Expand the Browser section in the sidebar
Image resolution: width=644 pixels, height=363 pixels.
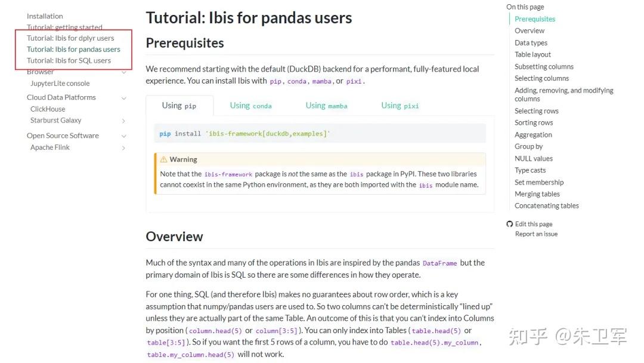pyautogui.click(x=123, y=71)
